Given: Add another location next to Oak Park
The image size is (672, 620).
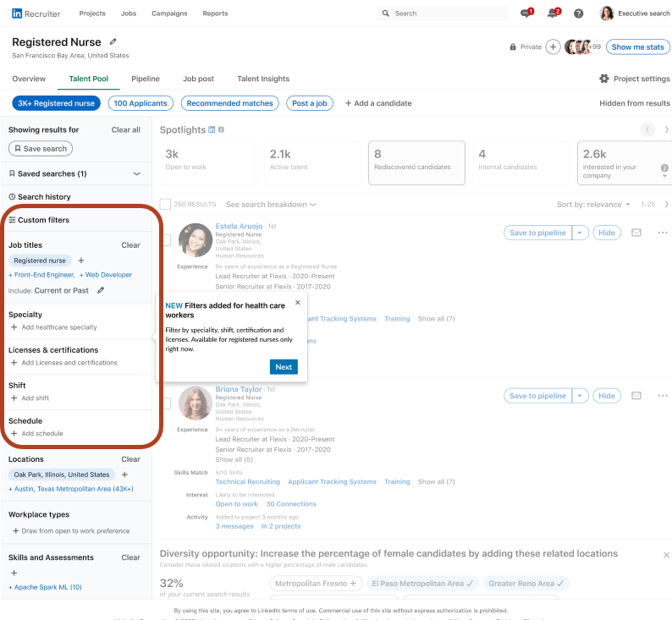Looking at the screenshot, I should (124, 475).
